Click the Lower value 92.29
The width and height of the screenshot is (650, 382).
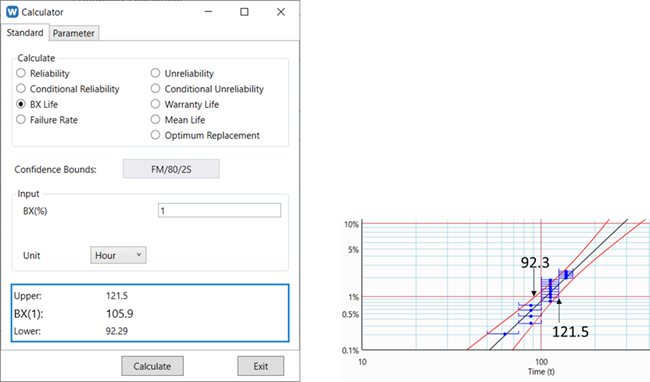117,331
